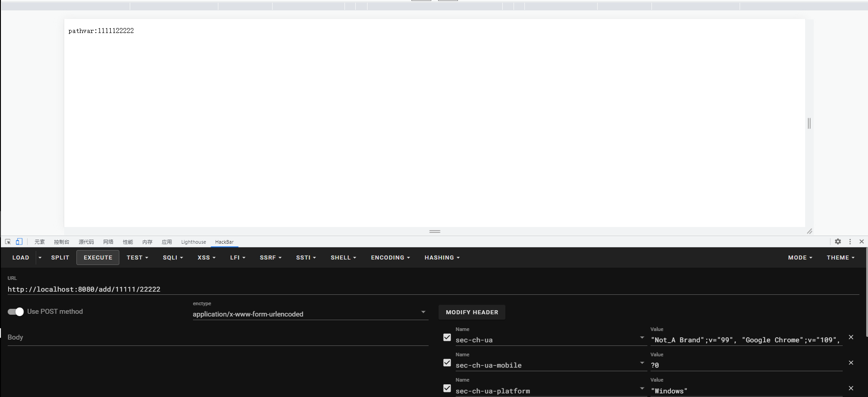The height and width of the screenshot is (397, 868).
Task: Remove the sec-ch-ua-mobile header row
Action: coord(851,363)
